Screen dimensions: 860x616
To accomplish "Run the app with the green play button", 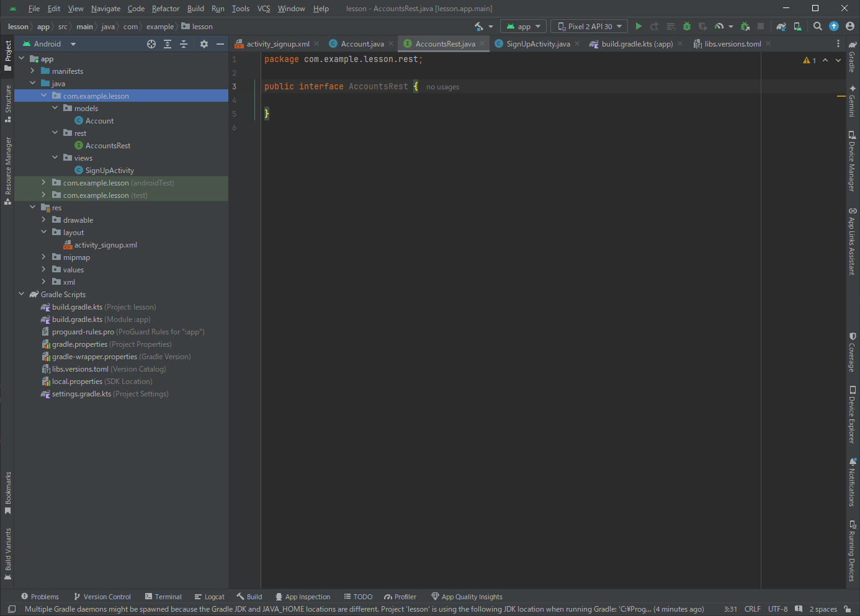I will pyautogui.click(x=638, y=26).
